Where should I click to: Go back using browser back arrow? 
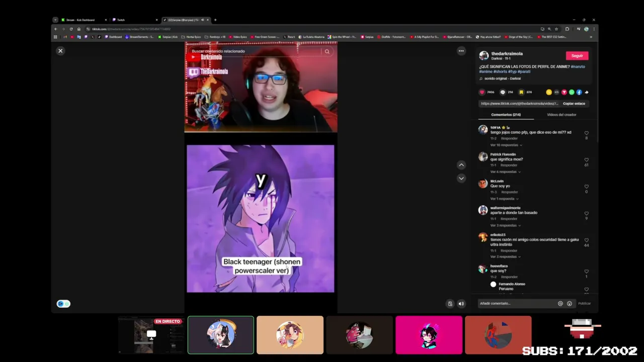[55, 29]
